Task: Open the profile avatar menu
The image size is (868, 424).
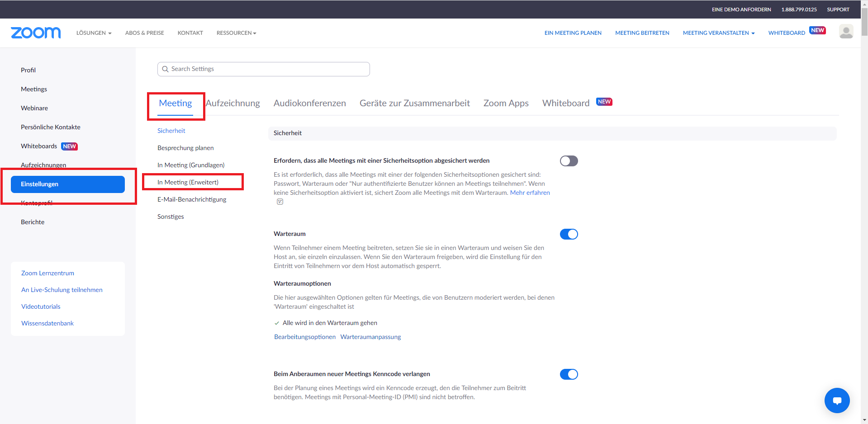Action: (846, 31)
